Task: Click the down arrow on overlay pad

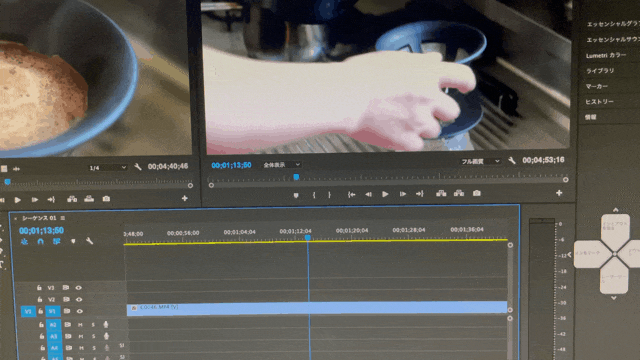Action: pyautogui.click(x=613, y=298)
